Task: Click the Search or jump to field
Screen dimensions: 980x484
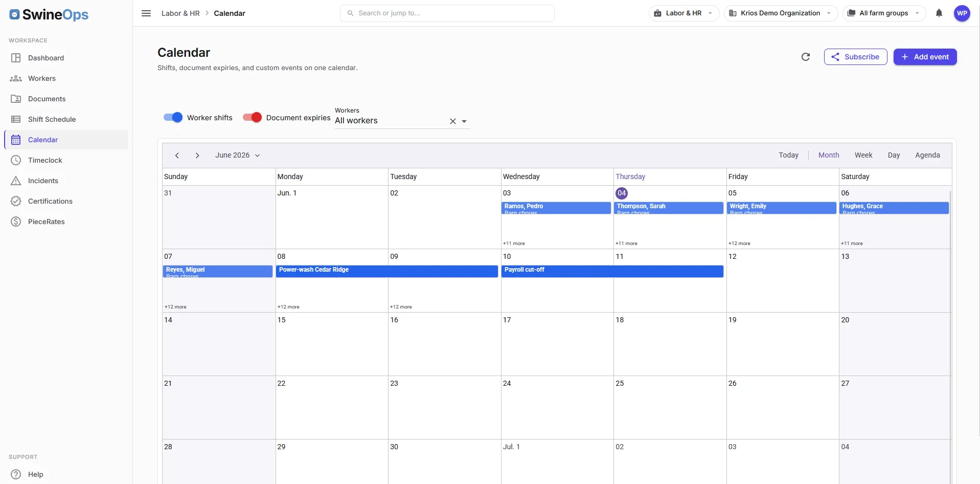Action: click(x=447, y=13)
